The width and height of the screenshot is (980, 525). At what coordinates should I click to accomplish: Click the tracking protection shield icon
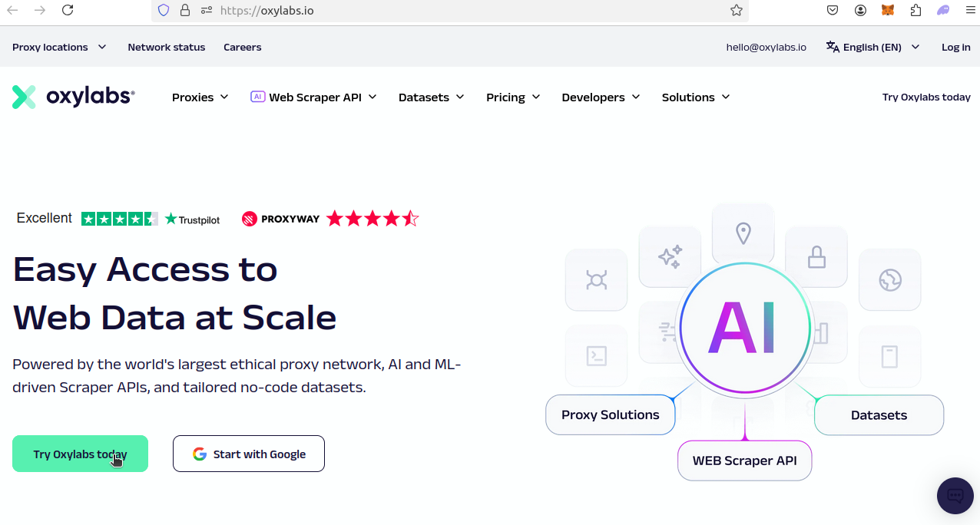pos(164,10)
